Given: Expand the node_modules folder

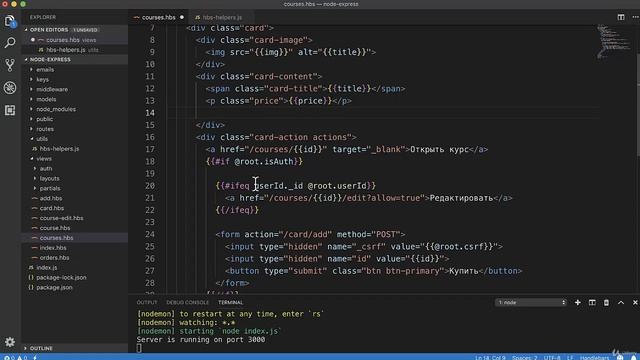Looking at the screenshot, I should click(56, 109).
